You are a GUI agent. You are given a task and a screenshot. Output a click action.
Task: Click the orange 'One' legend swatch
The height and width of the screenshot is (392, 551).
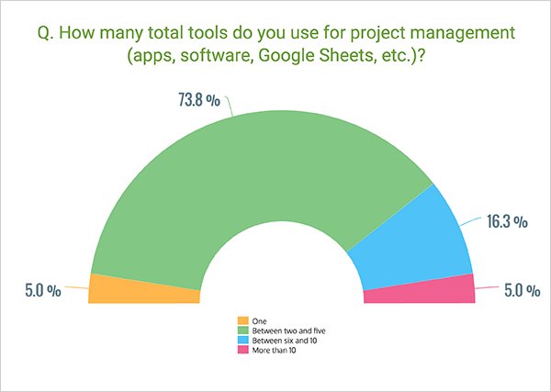click(x=244, y=321)
